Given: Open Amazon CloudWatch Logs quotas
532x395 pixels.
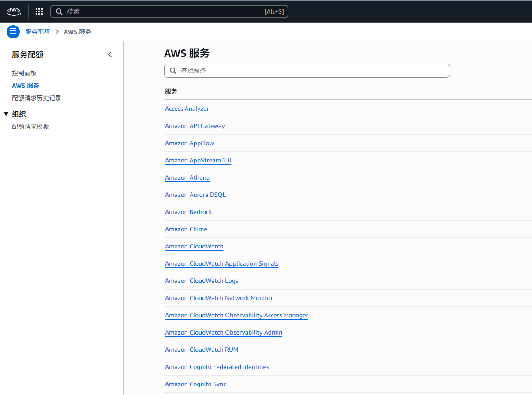Looking at the screenshot, I should coord(202,281).
